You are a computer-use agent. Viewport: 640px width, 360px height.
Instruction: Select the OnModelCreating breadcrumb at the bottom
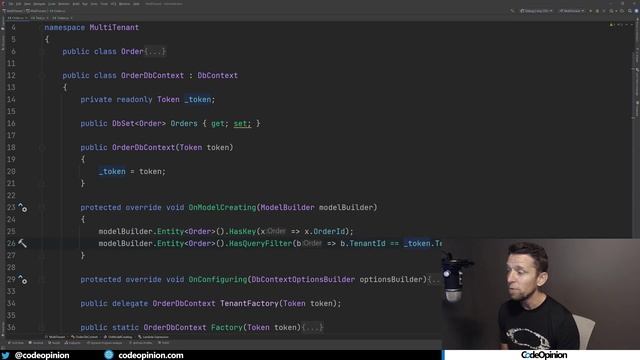[118, 337]
